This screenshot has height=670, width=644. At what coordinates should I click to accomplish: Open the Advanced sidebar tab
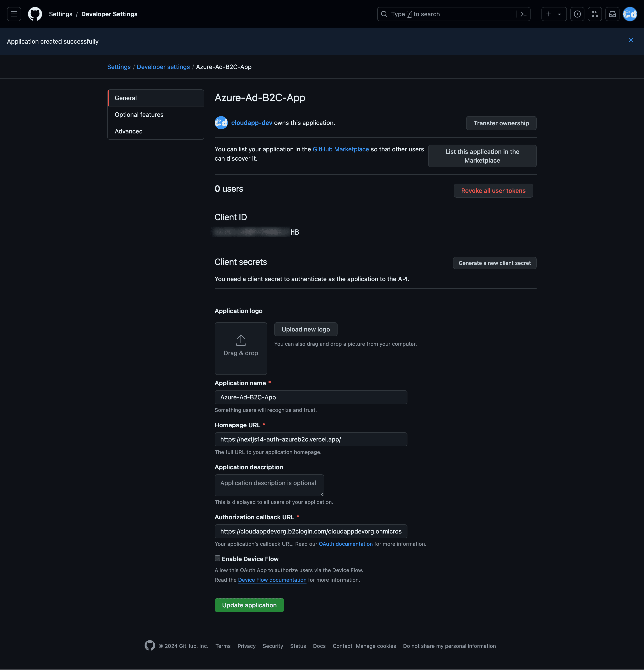(x=156, y=131)
